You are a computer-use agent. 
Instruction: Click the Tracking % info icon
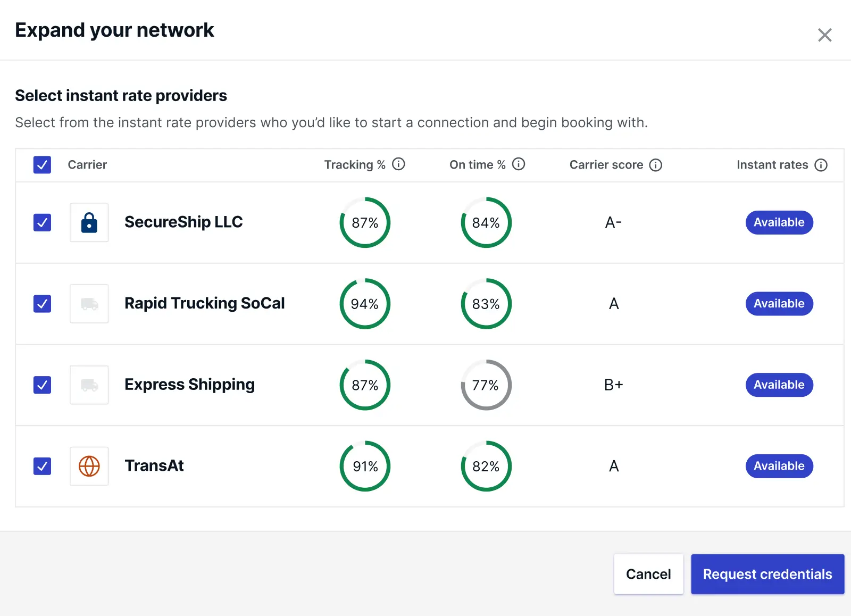pos(398,164)
